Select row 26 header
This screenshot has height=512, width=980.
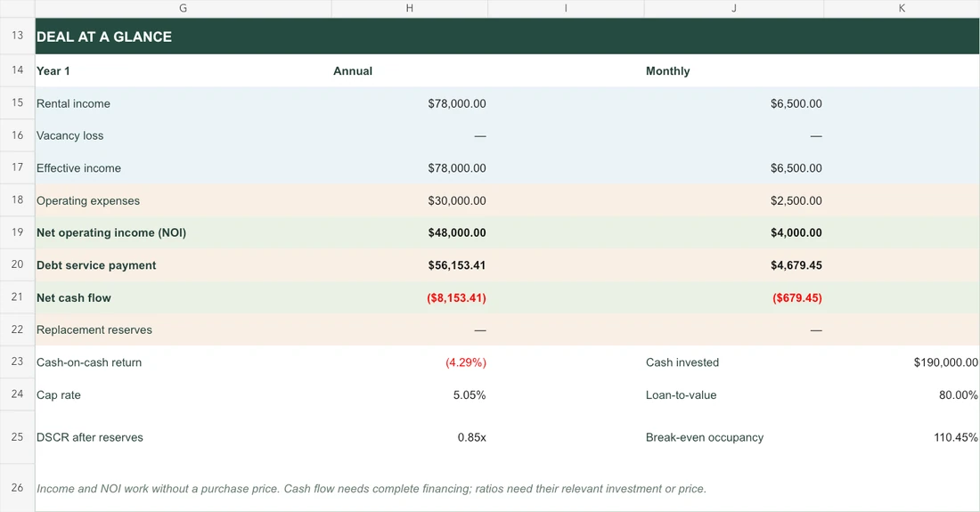18,488
